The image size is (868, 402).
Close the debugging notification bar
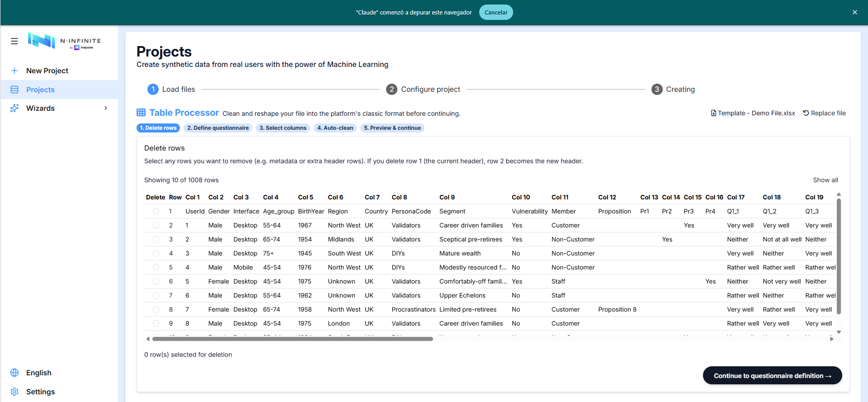(855, 12)
